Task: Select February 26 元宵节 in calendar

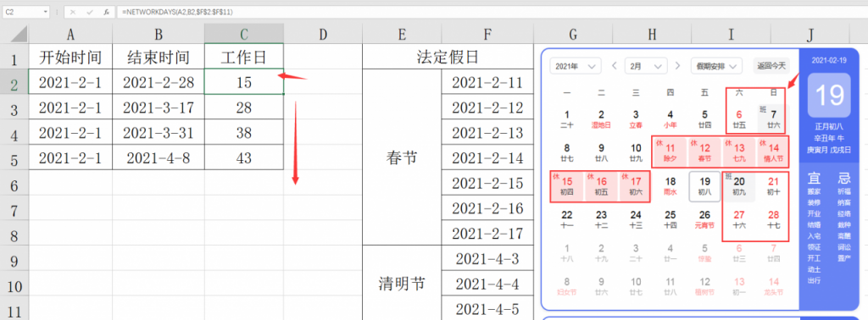Action: click(704, 219)
